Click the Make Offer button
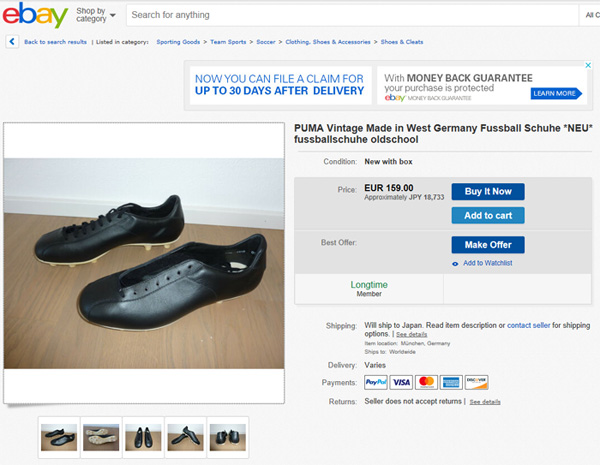 [x=487, y=245]
